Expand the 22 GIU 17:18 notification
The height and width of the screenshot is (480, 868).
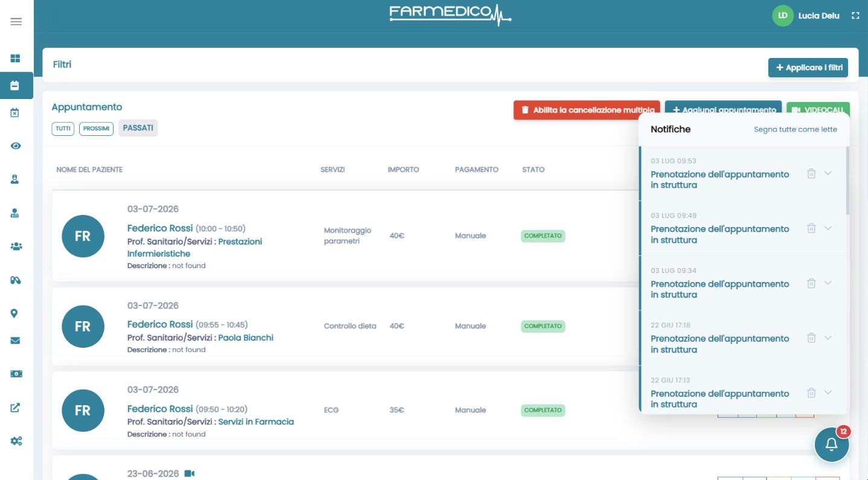point(828,338)
